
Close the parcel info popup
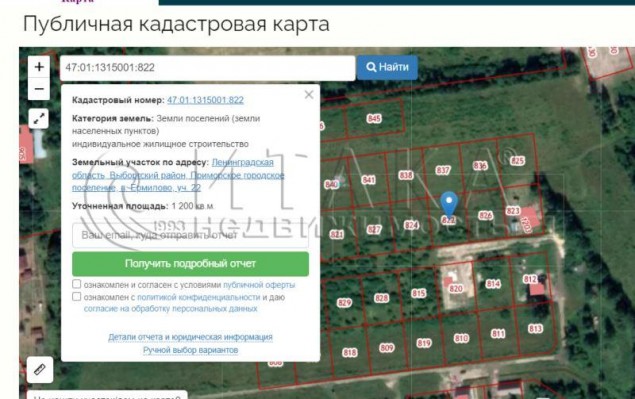[x=309, y=95]
